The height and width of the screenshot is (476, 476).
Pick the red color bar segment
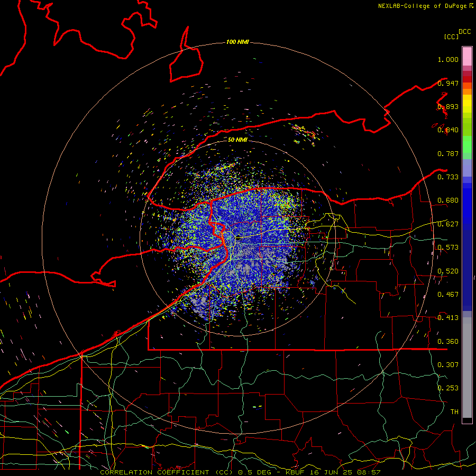(467, 79)
